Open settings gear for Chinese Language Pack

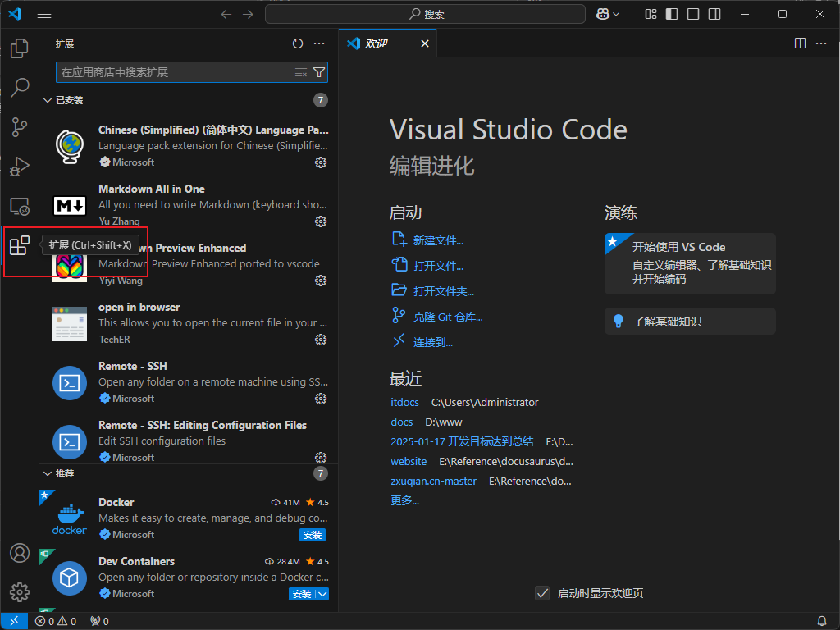point(321,162)
